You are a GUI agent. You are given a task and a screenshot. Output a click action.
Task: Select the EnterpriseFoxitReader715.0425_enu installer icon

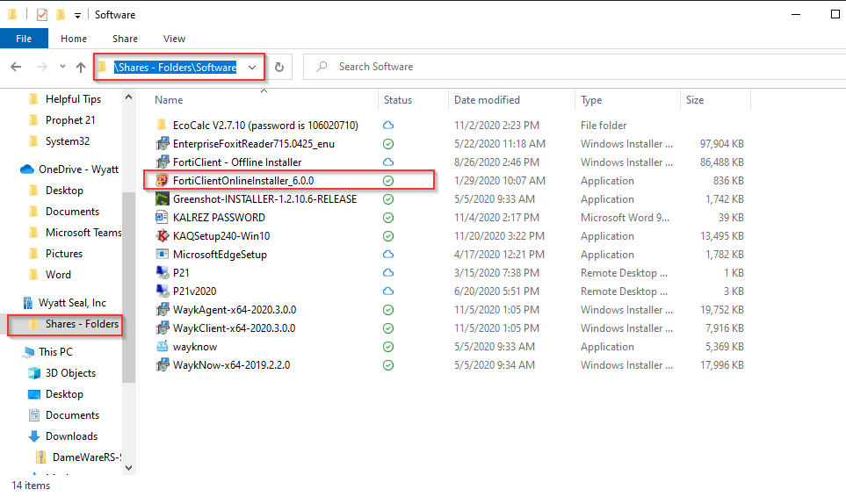163,143
